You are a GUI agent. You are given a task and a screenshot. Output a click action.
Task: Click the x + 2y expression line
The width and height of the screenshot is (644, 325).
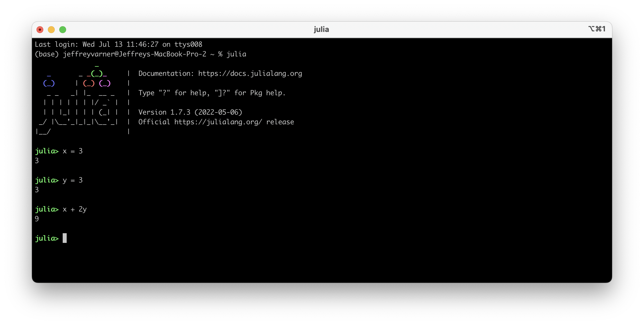[61, 209]
